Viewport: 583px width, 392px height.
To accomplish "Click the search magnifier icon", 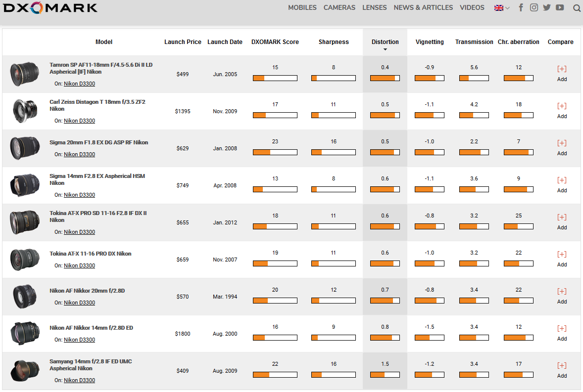I will click(x=577, y=8).
